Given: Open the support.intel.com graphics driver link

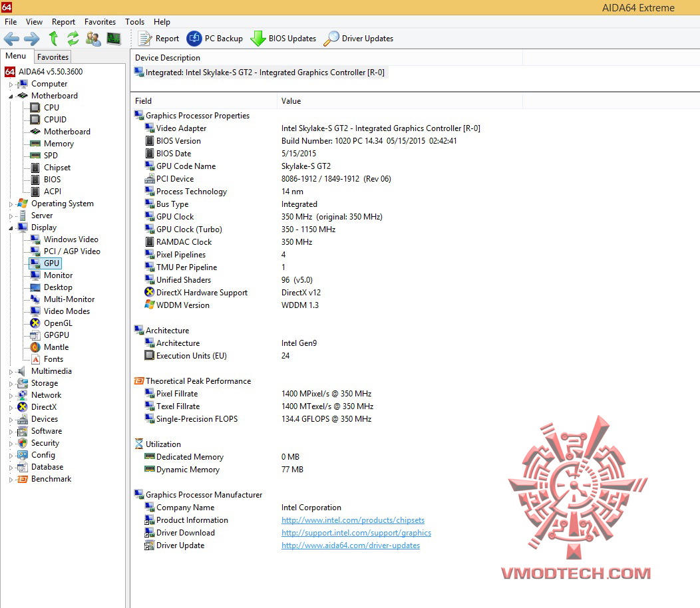Looking at the screenshot, I should pos(356,533).
